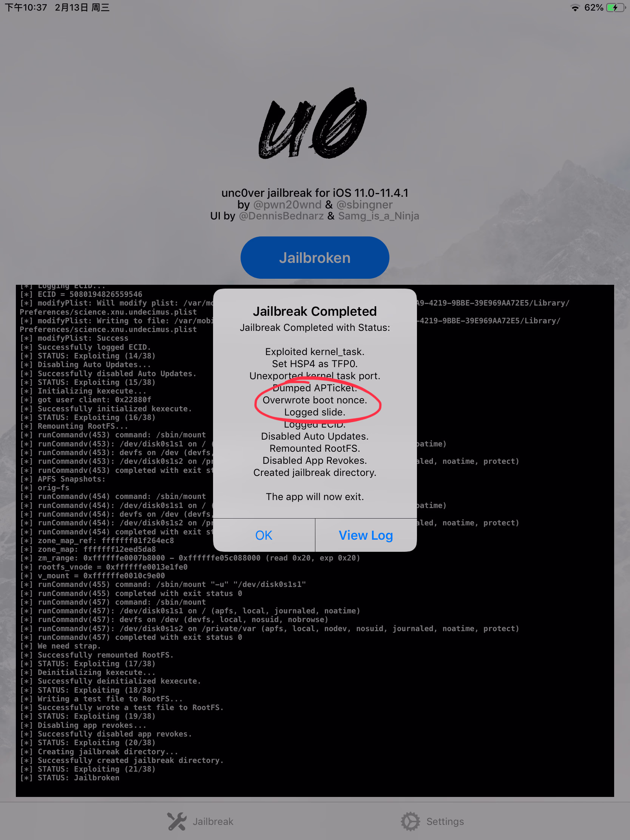Tap the battery charging icon
The width and height of the screenshot is (630, 840).
click(x=616, y=8)
